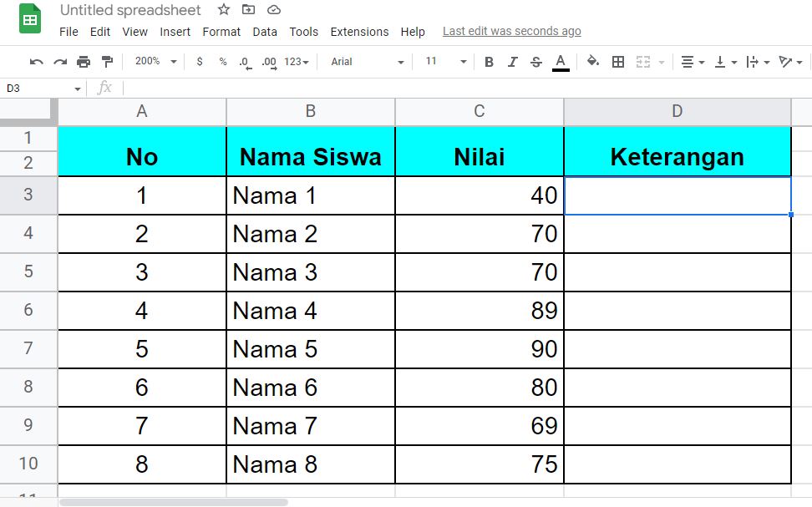Open the Help menu
The width and height of the screenshot is (812, 507).
coord(413,32)
